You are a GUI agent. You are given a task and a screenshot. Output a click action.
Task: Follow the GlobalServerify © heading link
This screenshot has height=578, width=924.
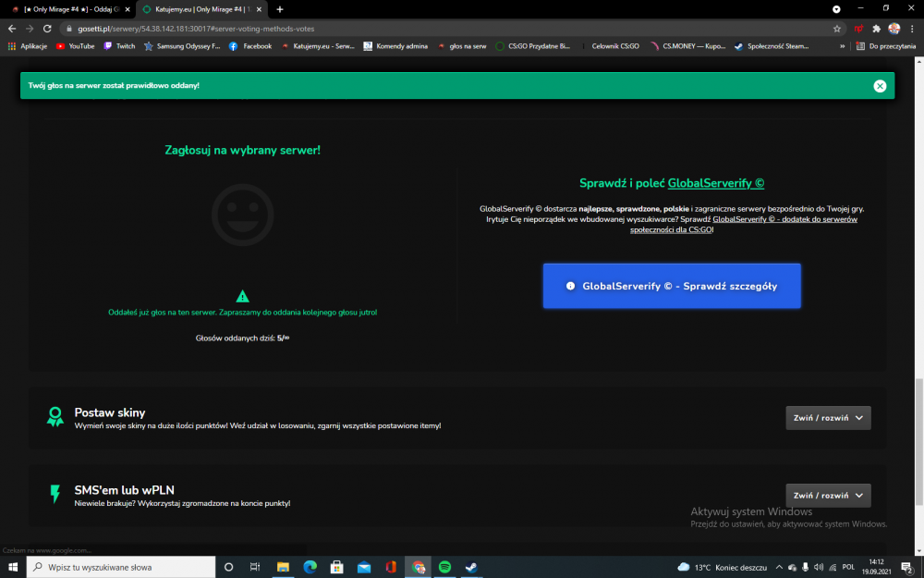click(715, 183)
